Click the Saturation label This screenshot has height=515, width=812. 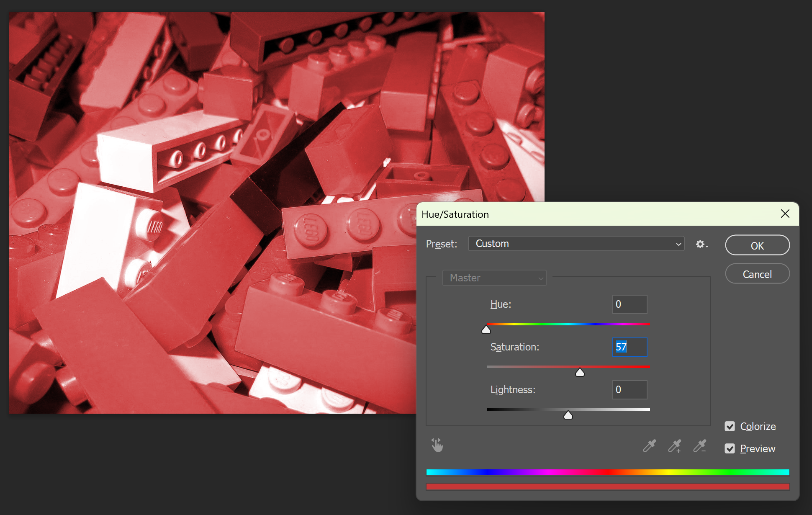(x=515, y=347)
